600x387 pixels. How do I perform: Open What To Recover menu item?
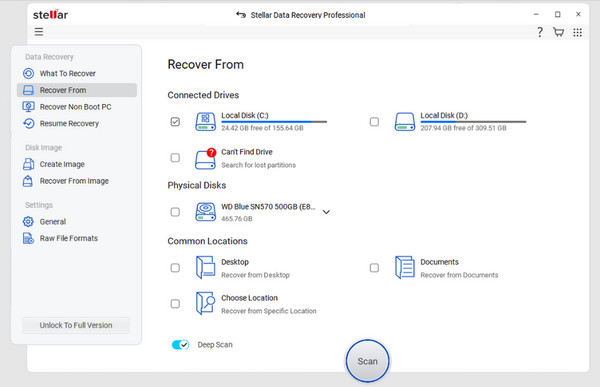pyautogui.click(x=77, y=73)
